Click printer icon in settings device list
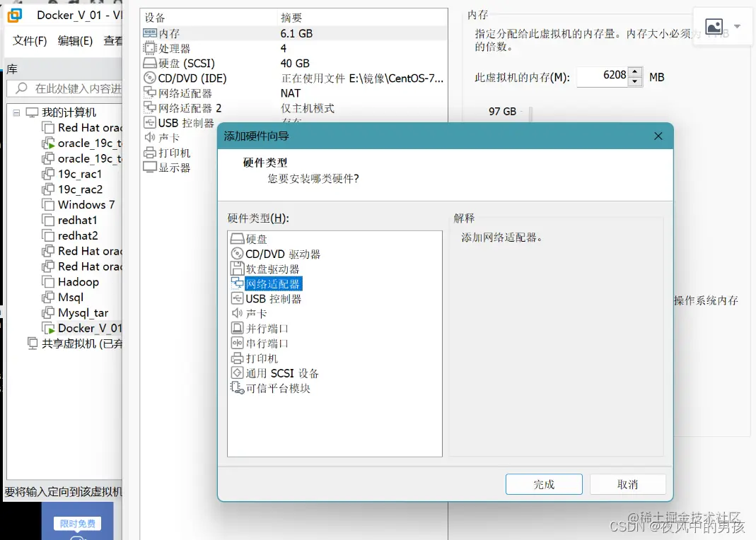Image resolution: width=756 pixels, height=540 pixels. [x=150, y=152]
